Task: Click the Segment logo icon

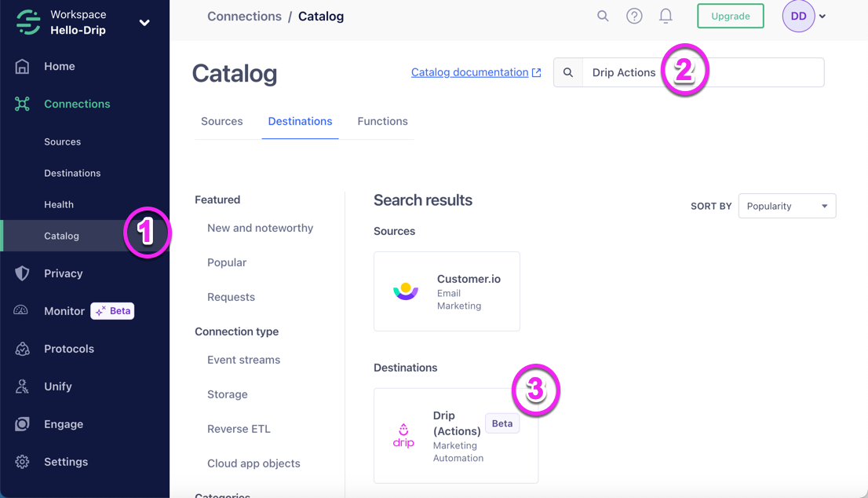Action: pos(28,22)
